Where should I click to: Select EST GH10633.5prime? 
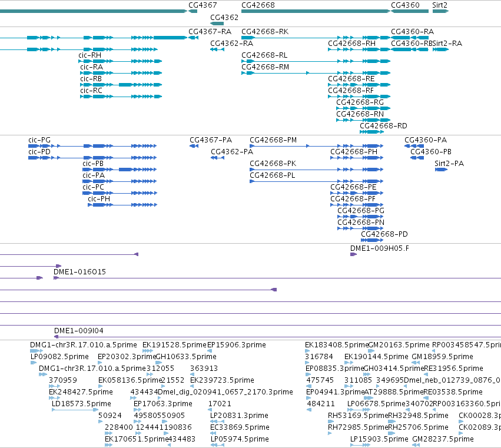coord(186,357)
